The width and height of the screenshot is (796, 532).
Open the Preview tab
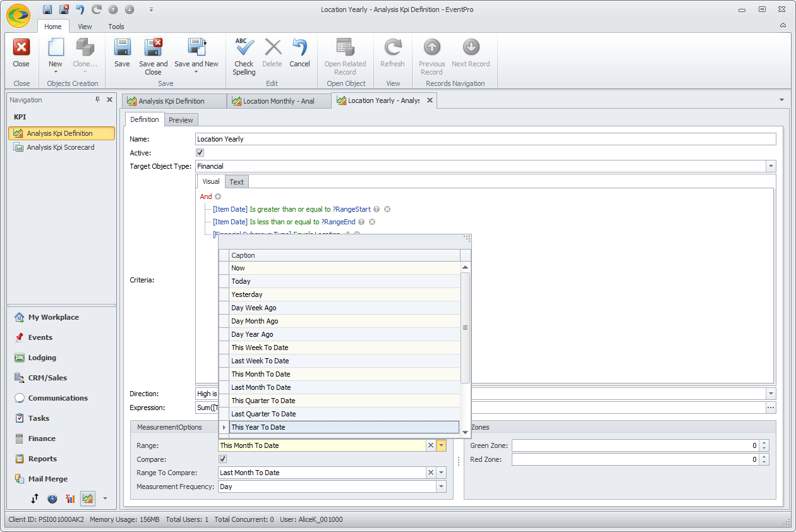tap(181, 120)
